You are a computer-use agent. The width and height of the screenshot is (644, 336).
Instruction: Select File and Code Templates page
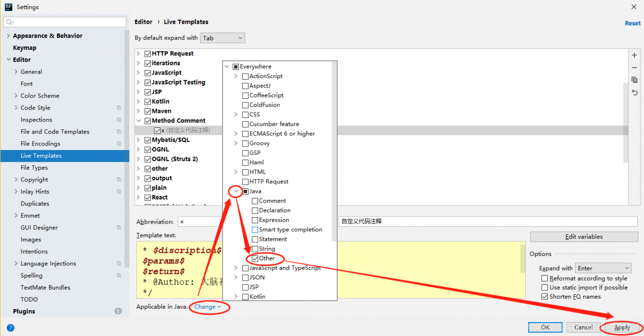(x=55, y=132)
